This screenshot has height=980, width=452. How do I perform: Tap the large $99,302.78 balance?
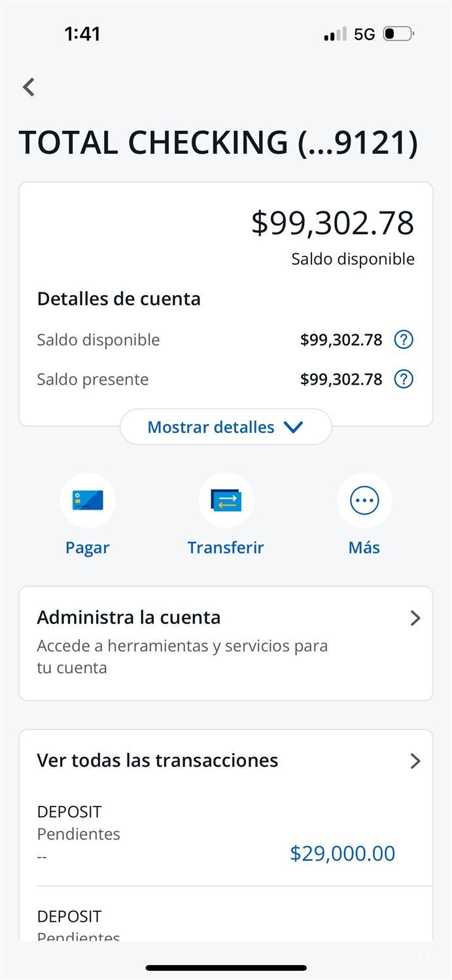333,223
